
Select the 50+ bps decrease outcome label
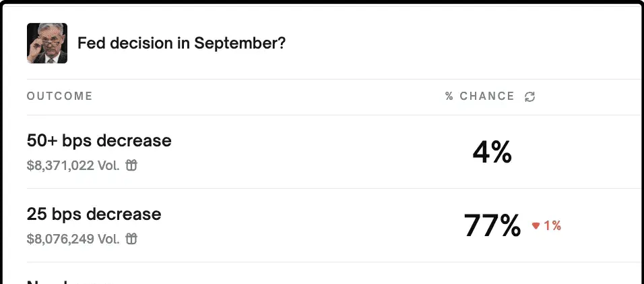coord(99,140)
